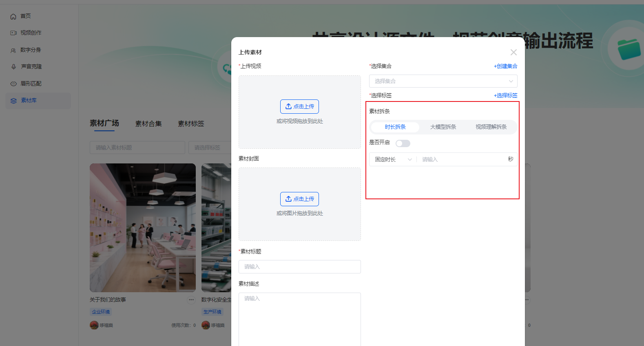Open the 请选择标签 filter dropdown

[x=209, y=148]
